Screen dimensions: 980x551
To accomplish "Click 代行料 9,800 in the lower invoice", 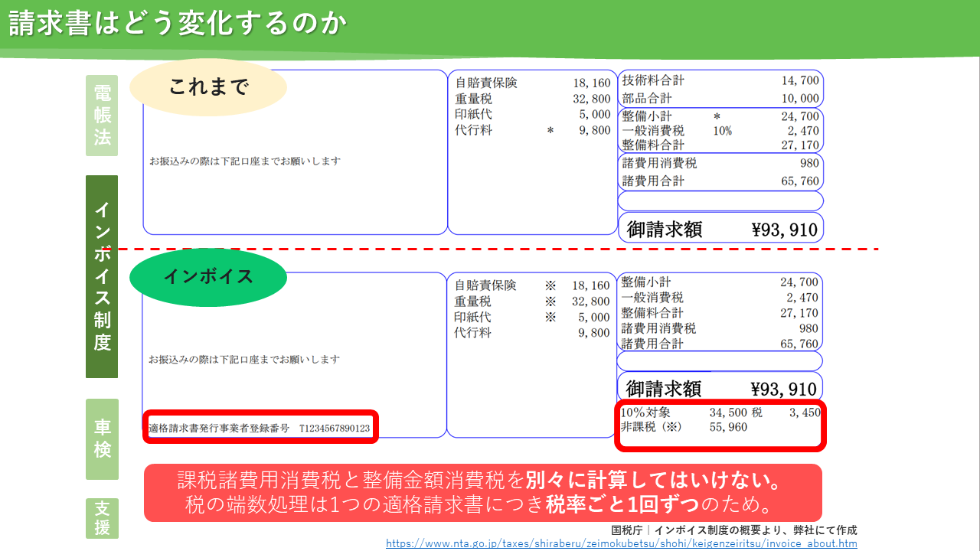I will pyautogui.click(x=533, y=333).
